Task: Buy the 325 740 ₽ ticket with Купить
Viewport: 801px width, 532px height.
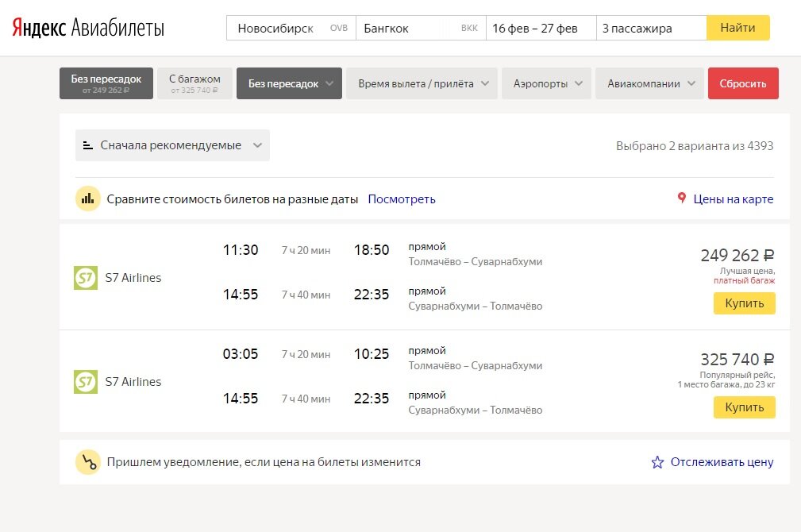Action: point(745,407)
